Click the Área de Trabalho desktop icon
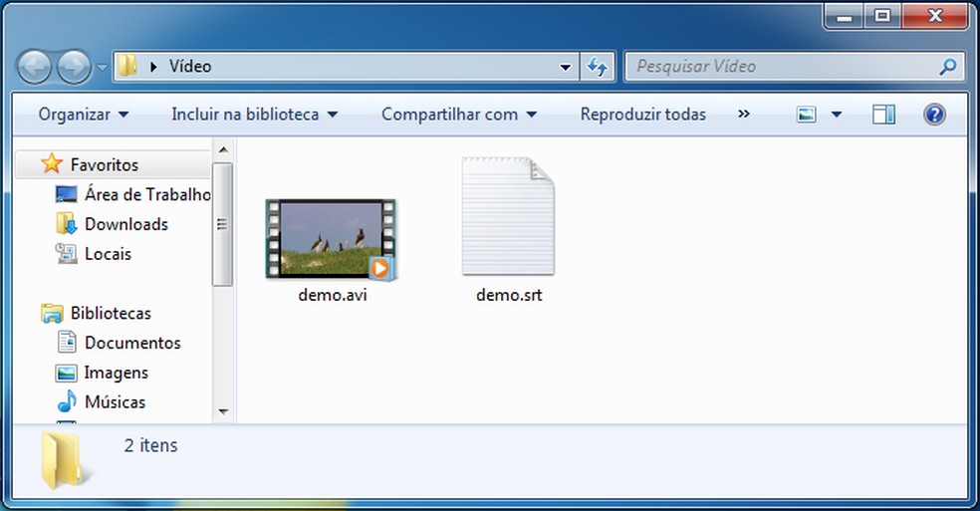The height and width of the screenshot is (511, 980). pyautogui.click(x=67, y=194)
